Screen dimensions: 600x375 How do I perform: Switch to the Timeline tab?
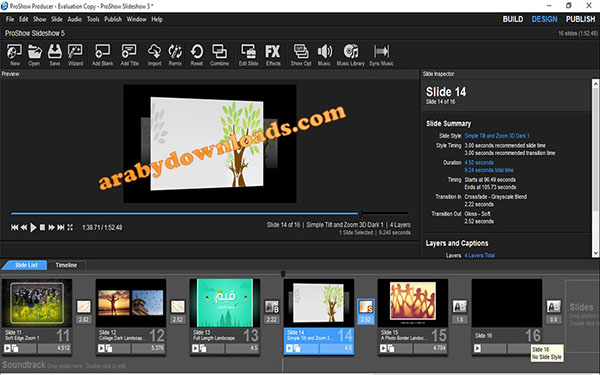(66, 265)
